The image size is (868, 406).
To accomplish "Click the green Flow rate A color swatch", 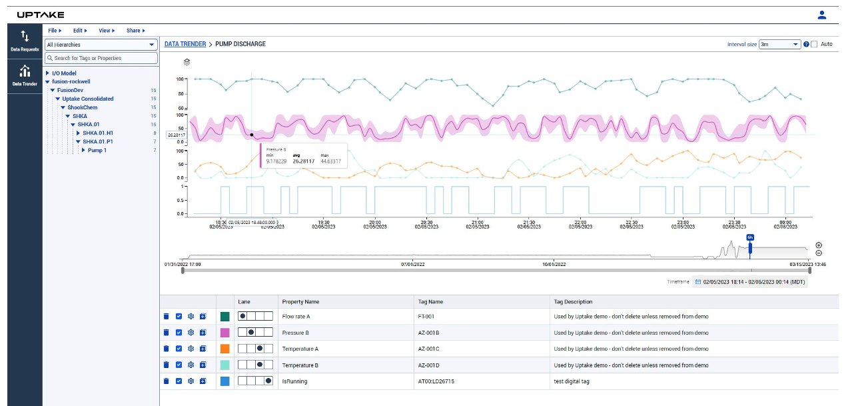I will click(225, 316).
